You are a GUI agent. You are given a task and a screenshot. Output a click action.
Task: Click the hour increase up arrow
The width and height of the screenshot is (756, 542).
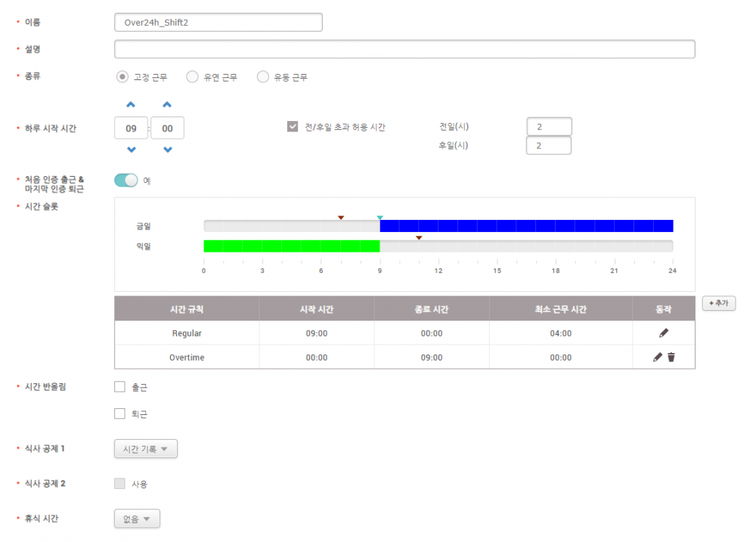131,105
